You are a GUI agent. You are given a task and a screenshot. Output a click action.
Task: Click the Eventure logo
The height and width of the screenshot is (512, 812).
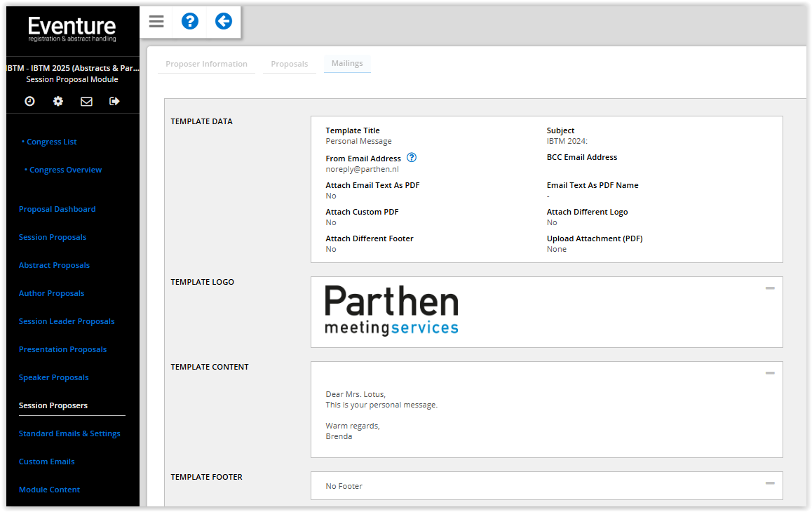point(72,29)
